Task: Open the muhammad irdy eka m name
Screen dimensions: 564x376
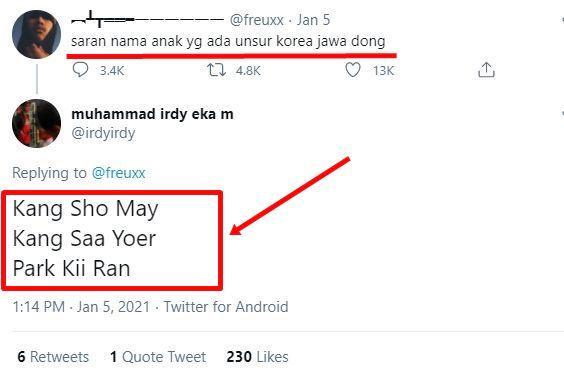Action: click(x=153, y=114)
